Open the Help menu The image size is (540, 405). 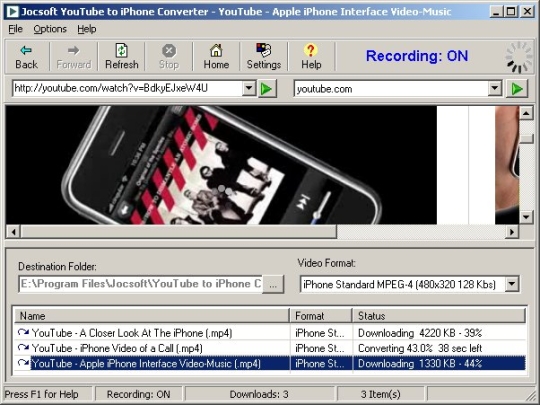86,29
